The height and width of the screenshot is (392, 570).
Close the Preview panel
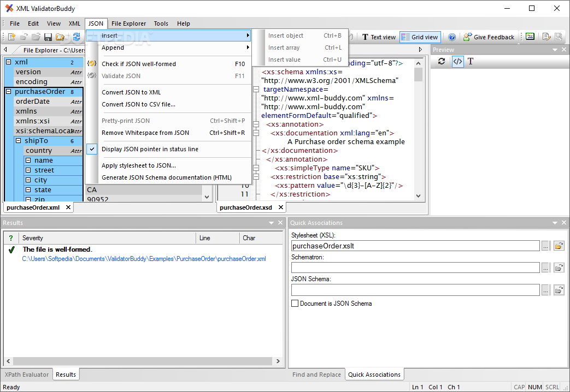point(564,49)
